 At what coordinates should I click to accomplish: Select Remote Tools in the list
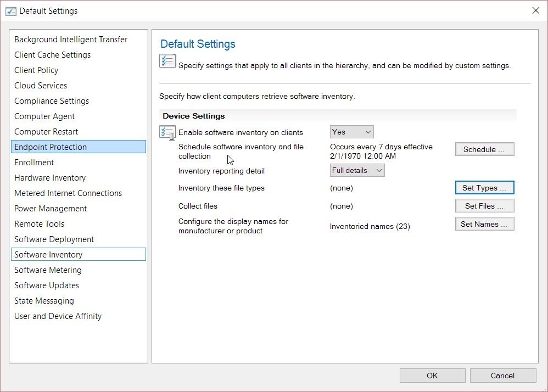[79, 224]
